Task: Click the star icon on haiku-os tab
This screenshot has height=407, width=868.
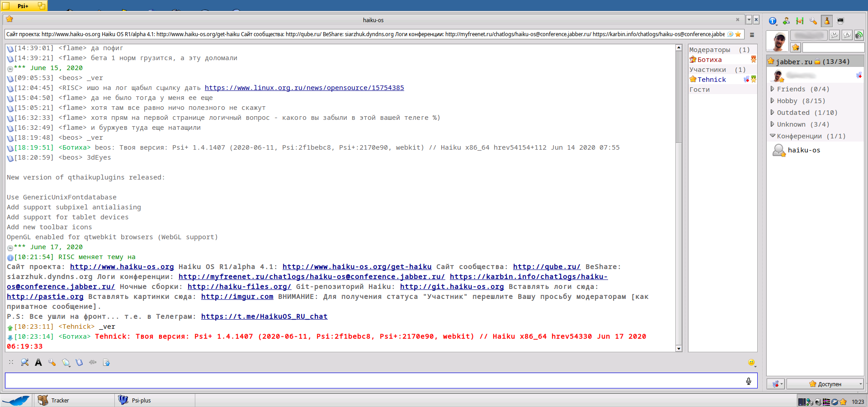Action: point(9,19)
